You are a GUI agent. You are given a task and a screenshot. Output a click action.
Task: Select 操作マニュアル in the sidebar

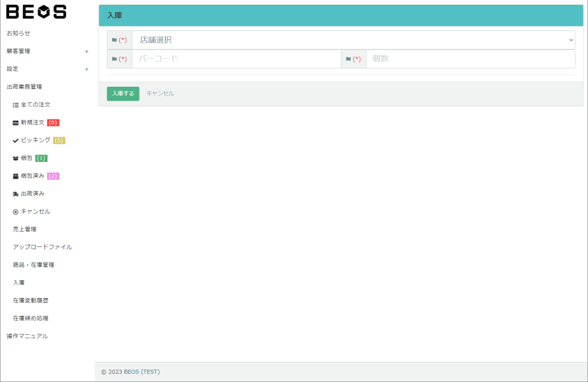[27, 336]
